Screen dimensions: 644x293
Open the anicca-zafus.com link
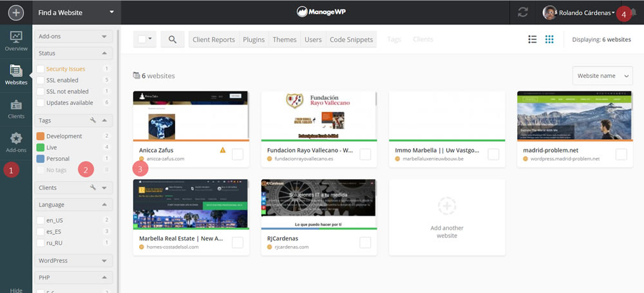point(166,159)
